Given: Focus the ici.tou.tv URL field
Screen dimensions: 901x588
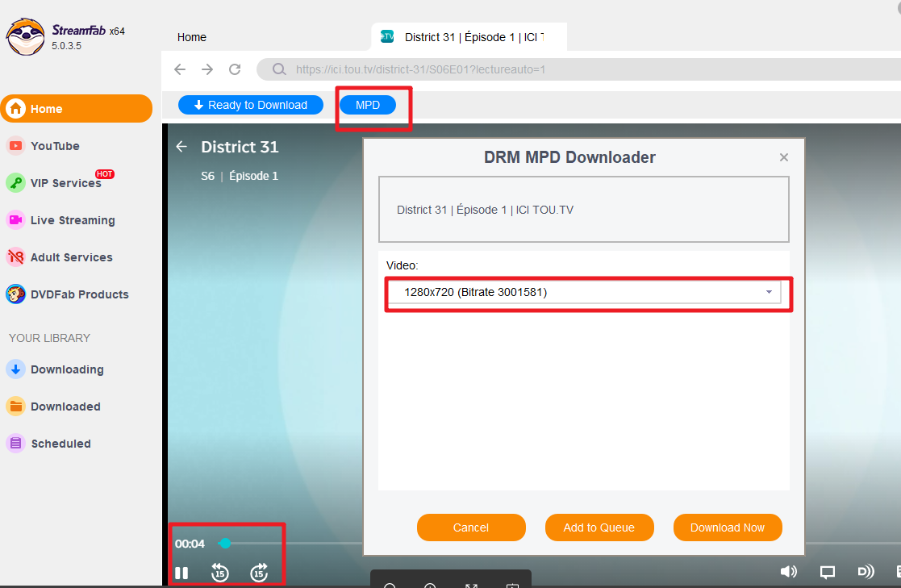Looking at the screenshot, I should [580, 69].
